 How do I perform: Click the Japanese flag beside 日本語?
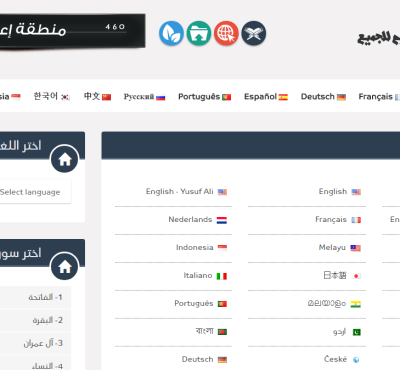pos(356,276)
